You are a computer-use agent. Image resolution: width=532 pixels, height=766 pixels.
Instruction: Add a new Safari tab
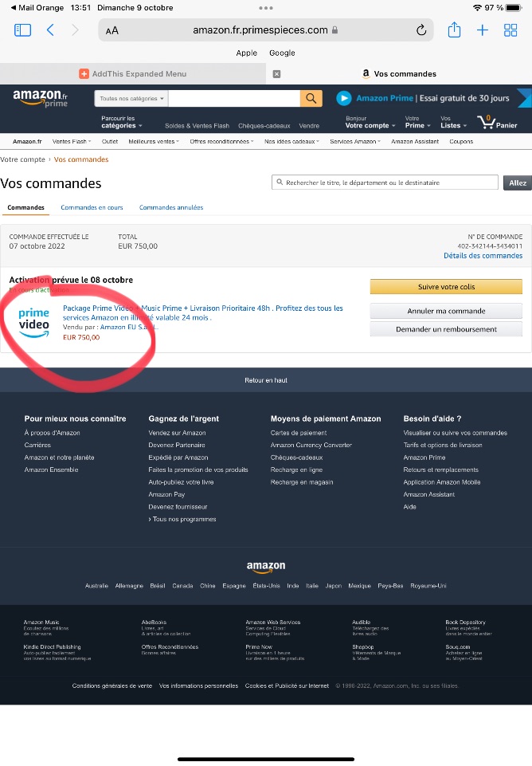coord(482,30)
